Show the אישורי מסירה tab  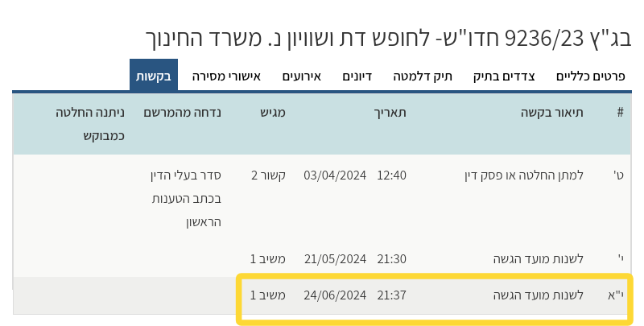(x=226, y=77)
